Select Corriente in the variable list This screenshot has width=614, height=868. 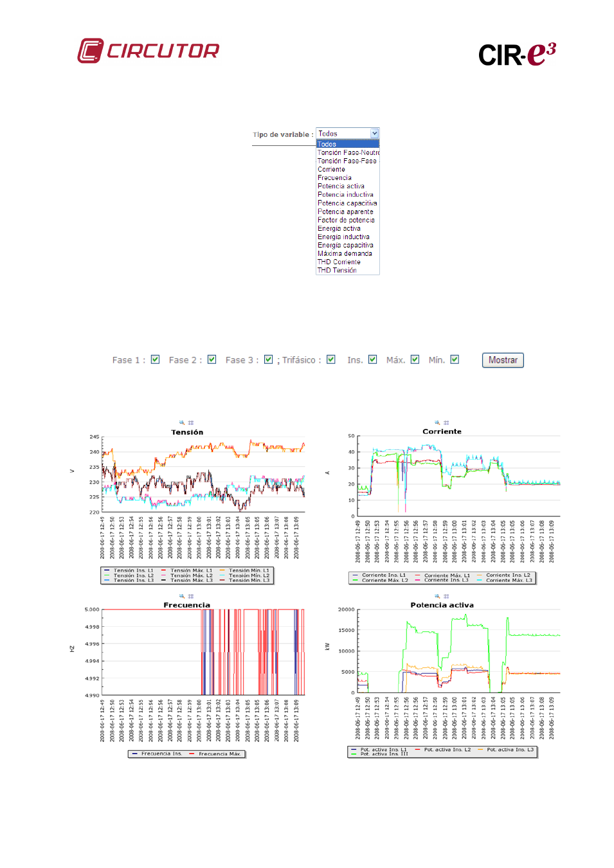click(x=348, y=169)
